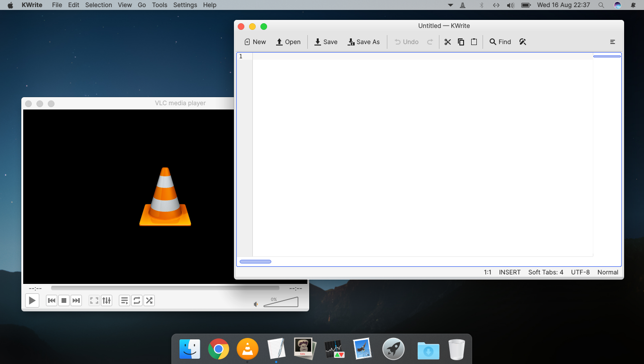The height and width of the screenshot is (364, 644).
Task: Click the 1:1 cursor position in the status bar
Action: click(x=487, y=272)
